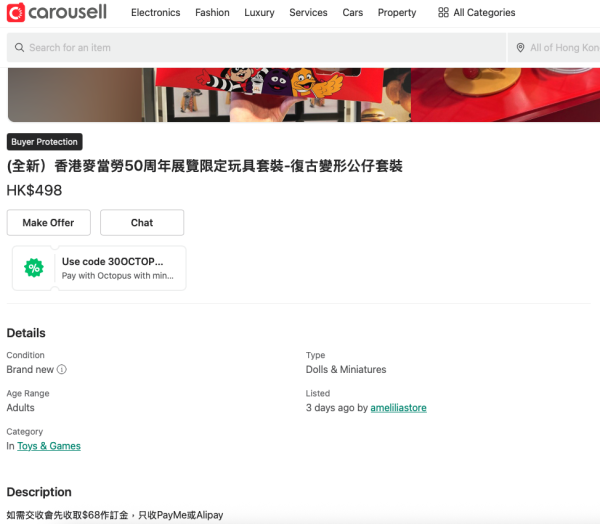Go to the Luxury category
This screenshot has width=600, height=524.
tap(259, 13)
